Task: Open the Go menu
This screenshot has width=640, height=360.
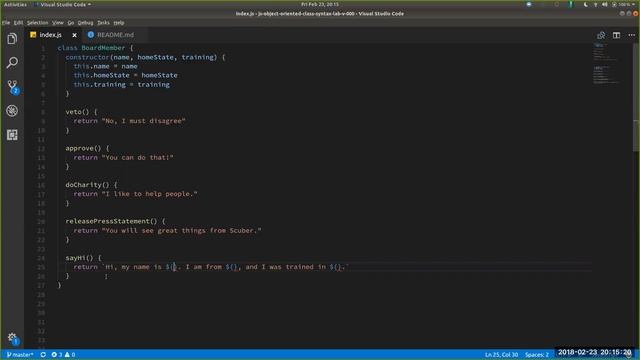Action: click(x=71, y=23)
